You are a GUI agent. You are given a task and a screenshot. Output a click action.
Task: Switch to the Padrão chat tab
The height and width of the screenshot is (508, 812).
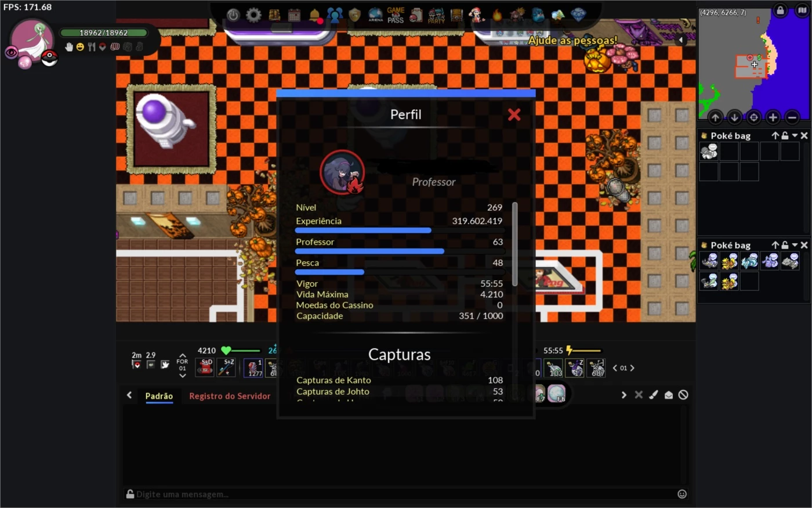click(159, 396)
